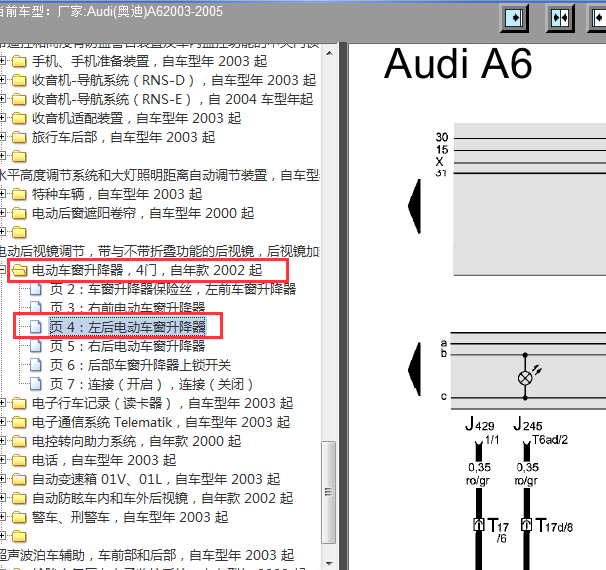Click folder icon of 自动变速箱 01V、01L
This screenshot has width=606, height=570.
19,479
